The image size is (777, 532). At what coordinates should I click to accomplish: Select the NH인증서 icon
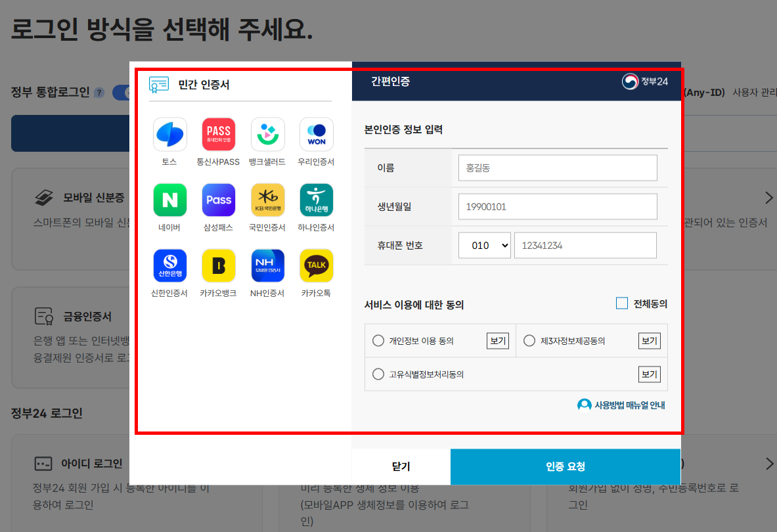(x=267, y=266)
